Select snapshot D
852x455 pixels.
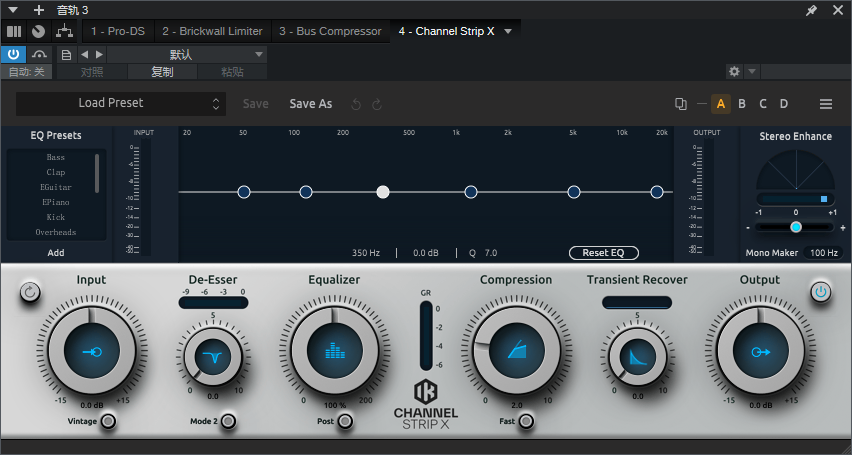[x=784, y=104]
